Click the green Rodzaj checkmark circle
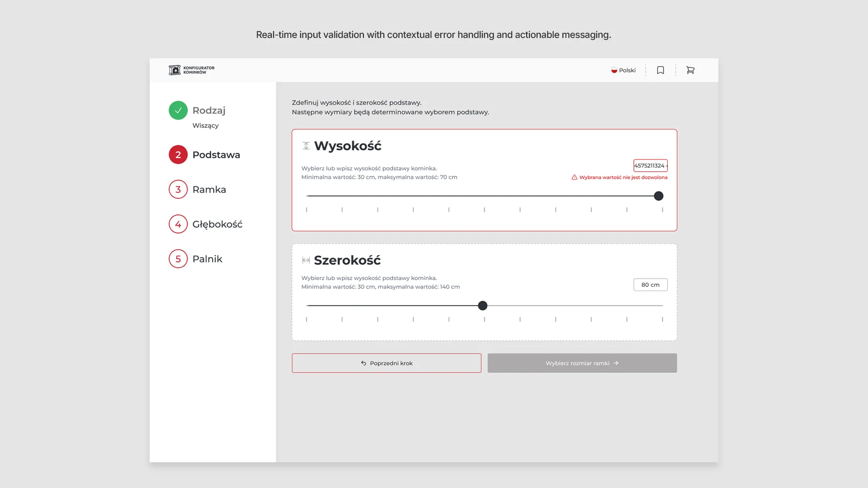The image size is (868, 488). pos(178,110)
